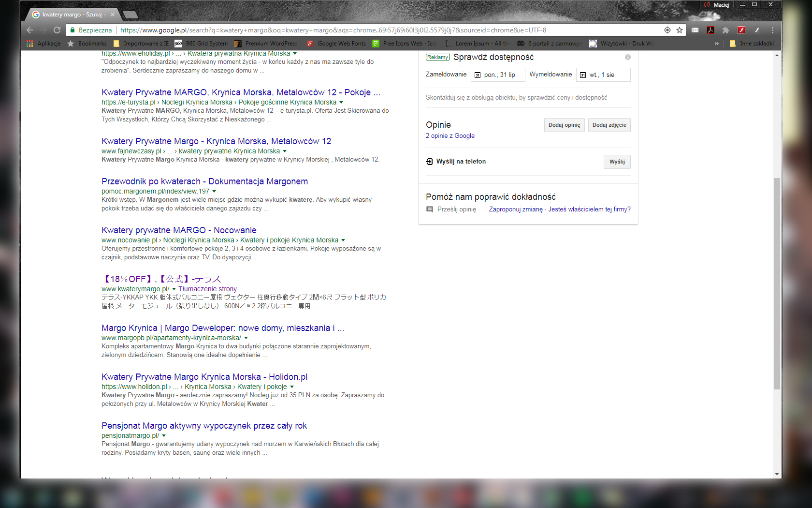Expand options arrow for fajnewczasy.pl result

coord(285,151)
